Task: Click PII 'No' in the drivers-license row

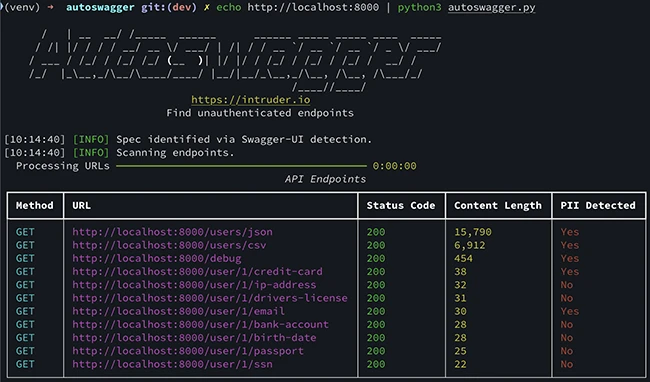Action: [567, 298]
